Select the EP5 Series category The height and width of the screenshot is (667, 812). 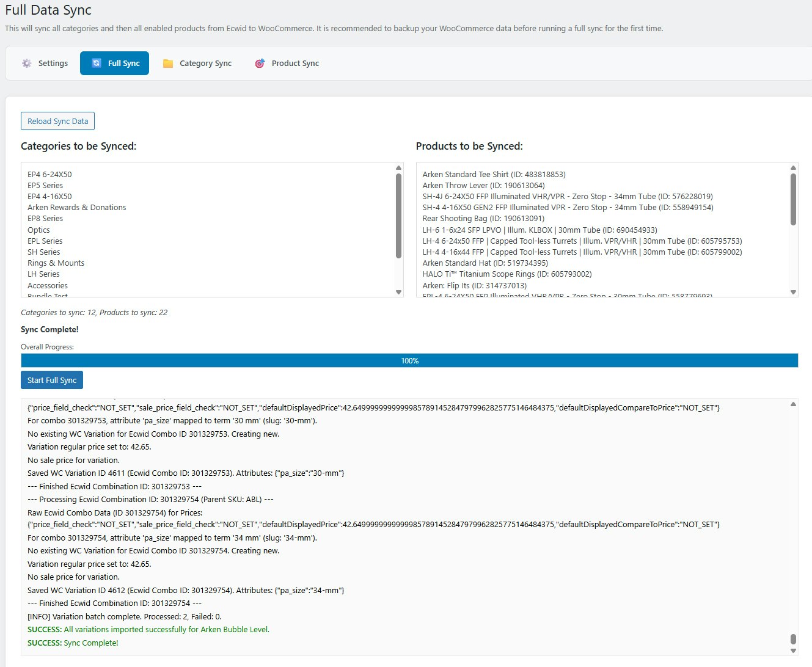point(45,185)
